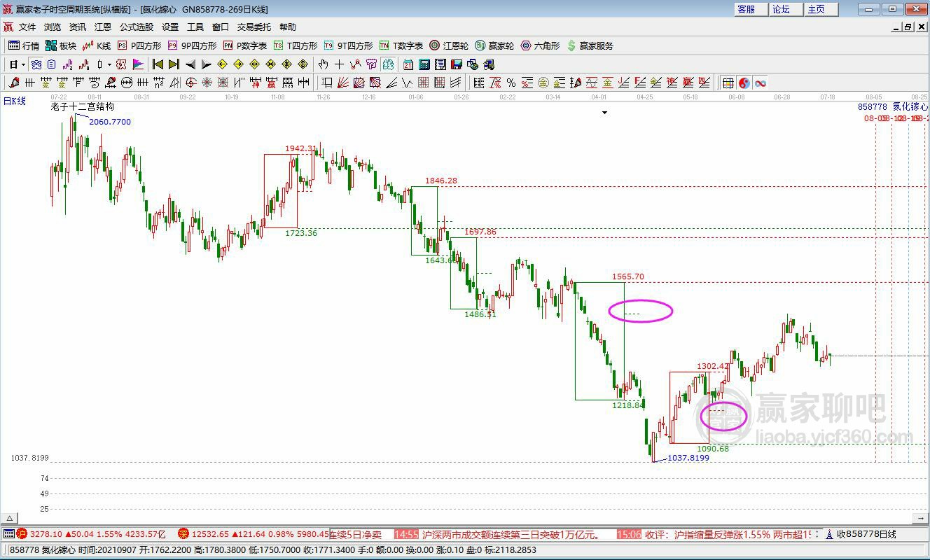Open the 江恩 menu

pos(103,27)
